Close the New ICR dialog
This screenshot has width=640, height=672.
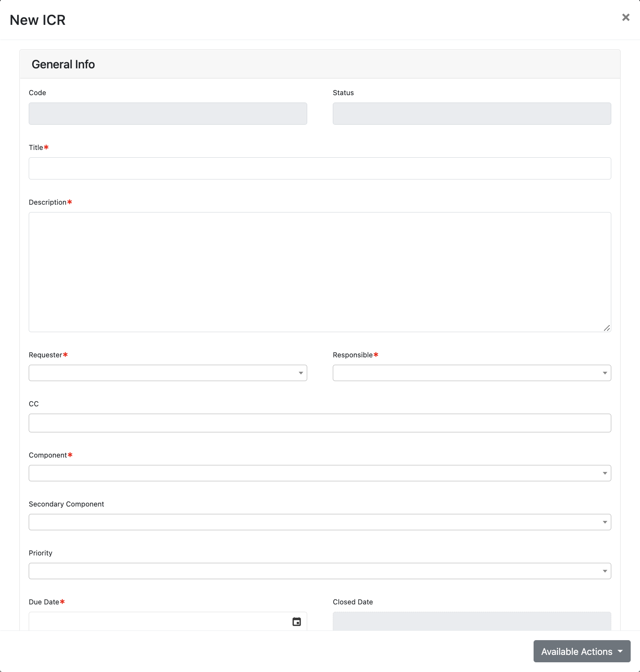626,17
